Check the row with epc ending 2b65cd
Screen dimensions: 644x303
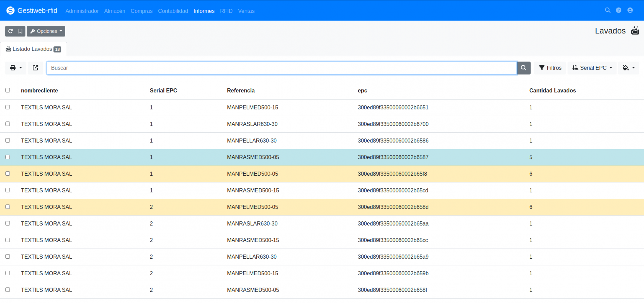tap(8, 190)
